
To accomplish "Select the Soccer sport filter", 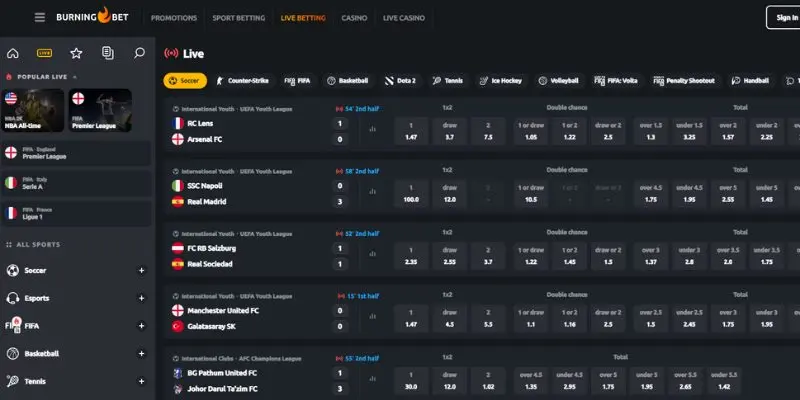I will (x=185, y=81).
